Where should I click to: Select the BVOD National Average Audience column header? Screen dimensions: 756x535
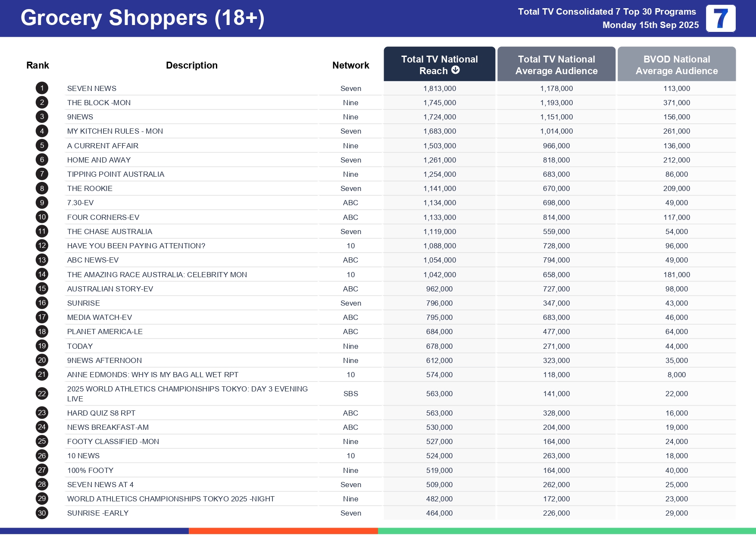pyautogui.click(x=676, y=65)
